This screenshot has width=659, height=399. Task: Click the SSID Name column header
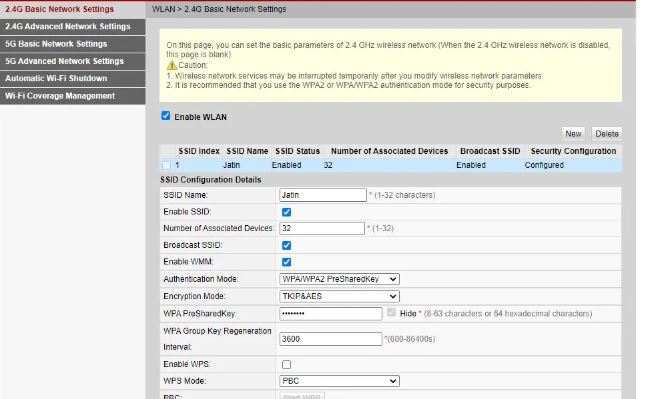(247, 151)
